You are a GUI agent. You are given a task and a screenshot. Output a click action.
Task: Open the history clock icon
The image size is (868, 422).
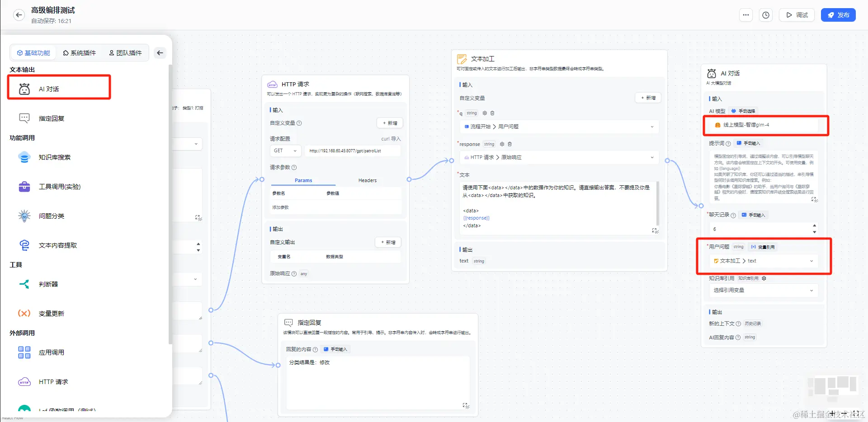pyautogui.click(x=766, y=15)
